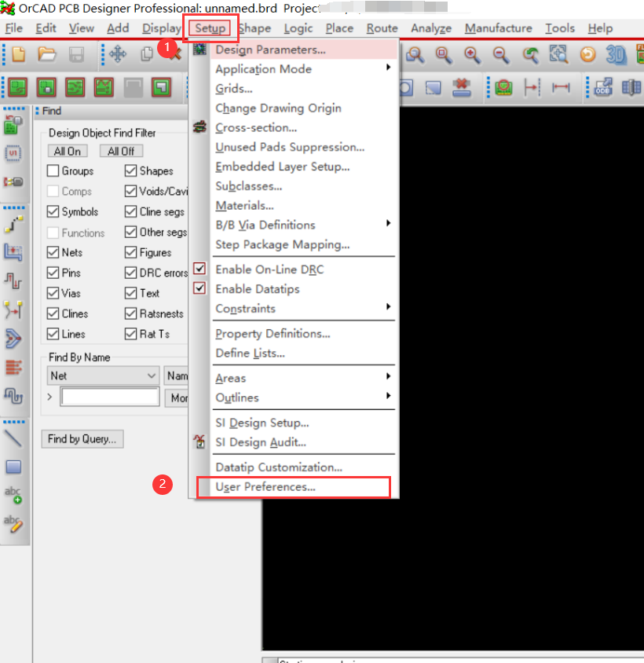Click the Place component U1 sidebar icon
This screenshot has height=663, width=644.
(x=13, y=153)
